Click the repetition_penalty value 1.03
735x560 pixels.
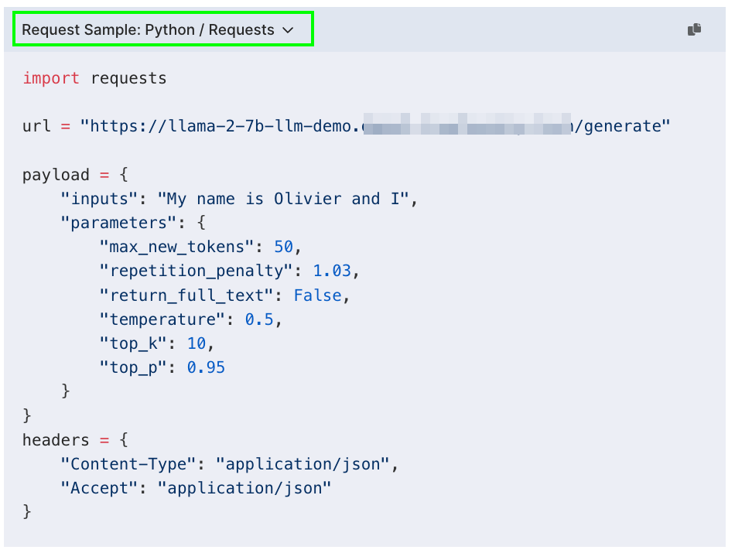point(332,271)
